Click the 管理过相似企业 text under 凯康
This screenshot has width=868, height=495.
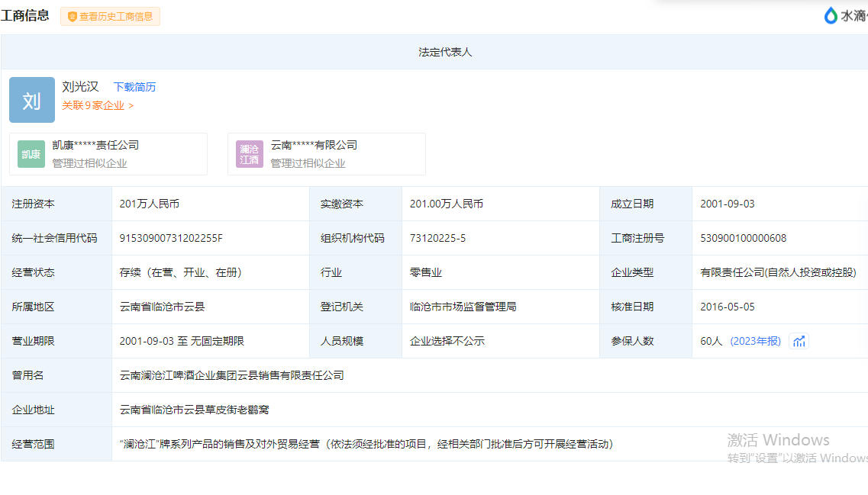[89, 164]
